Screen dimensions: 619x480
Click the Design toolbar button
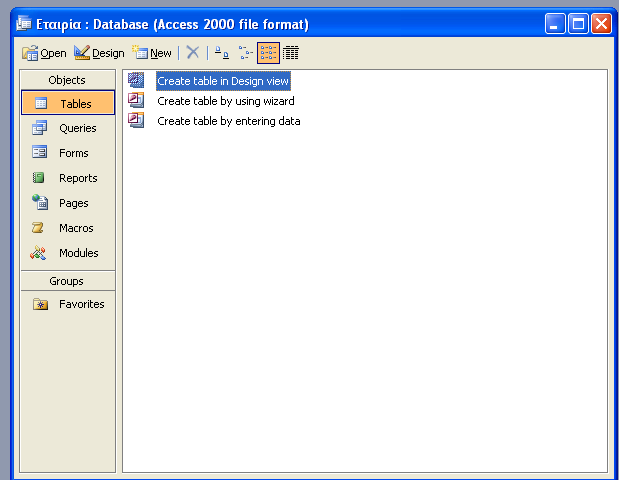coord(99,53)
